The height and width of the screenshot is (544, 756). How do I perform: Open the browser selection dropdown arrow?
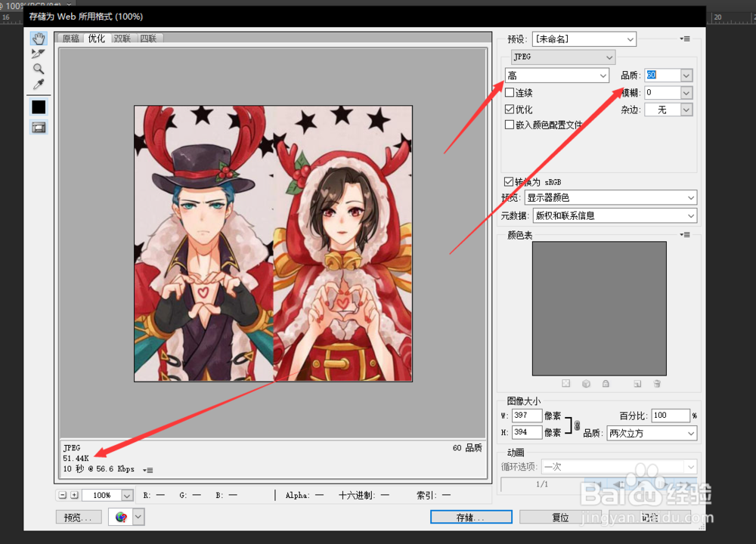click(x=138, y=517)
